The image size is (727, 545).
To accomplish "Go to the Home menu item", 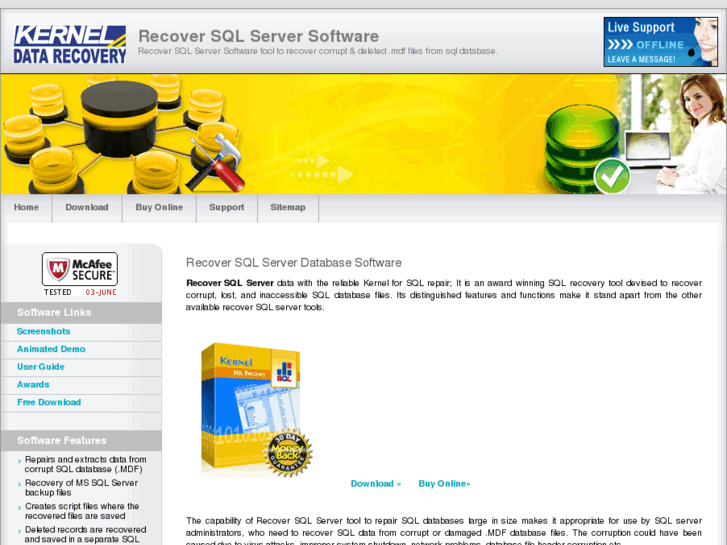I will point(26,208).
